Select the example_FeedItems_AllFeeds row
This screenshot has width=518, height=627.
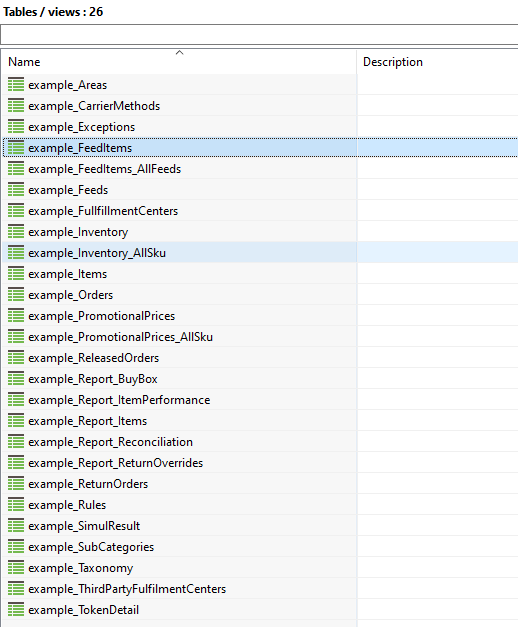[x=260, y=169]
